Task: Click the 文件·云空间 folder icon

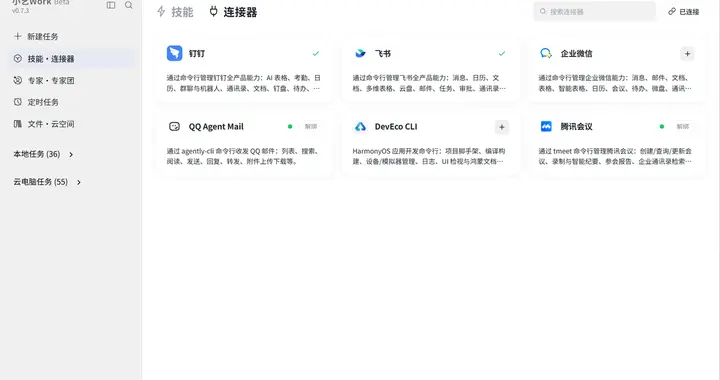Action: [x=17, y=124]
